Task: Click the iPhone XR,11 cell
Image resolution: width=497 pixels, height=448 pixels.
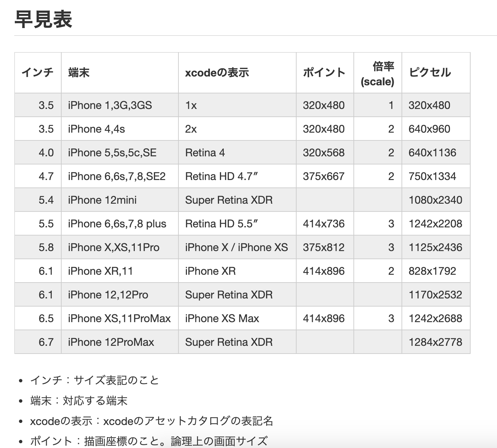Action: [x=120, y=271]
